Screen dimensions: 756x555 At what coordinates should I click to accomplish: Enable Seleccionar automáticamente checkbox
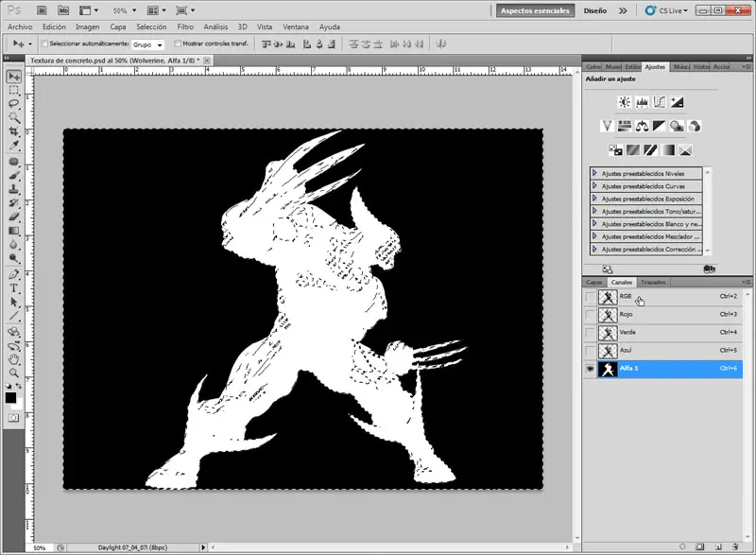(x=44, y=43)
